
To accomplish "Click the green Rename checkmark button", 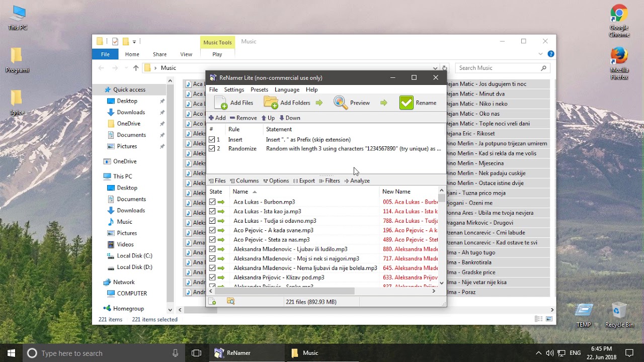I will click(x=418, y=103).
